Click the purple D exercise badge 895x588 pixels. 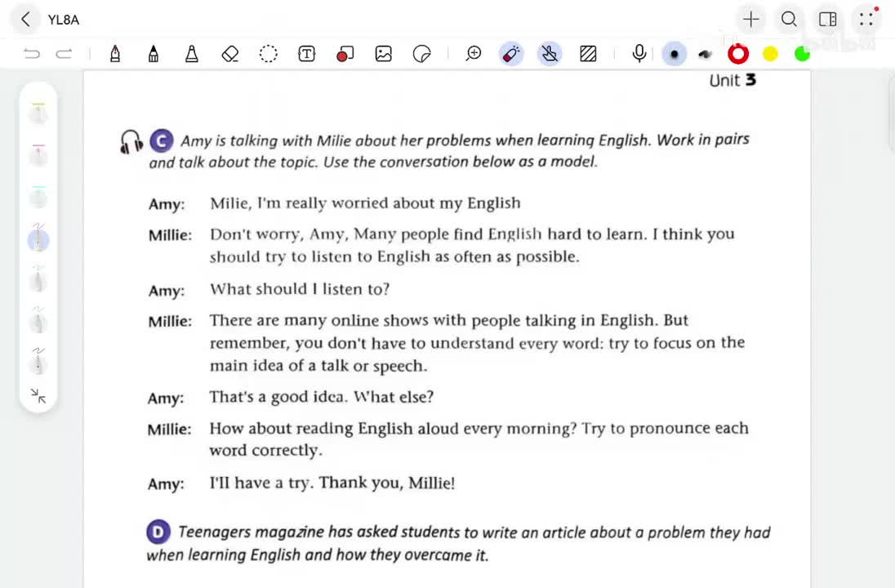(158, 532)
